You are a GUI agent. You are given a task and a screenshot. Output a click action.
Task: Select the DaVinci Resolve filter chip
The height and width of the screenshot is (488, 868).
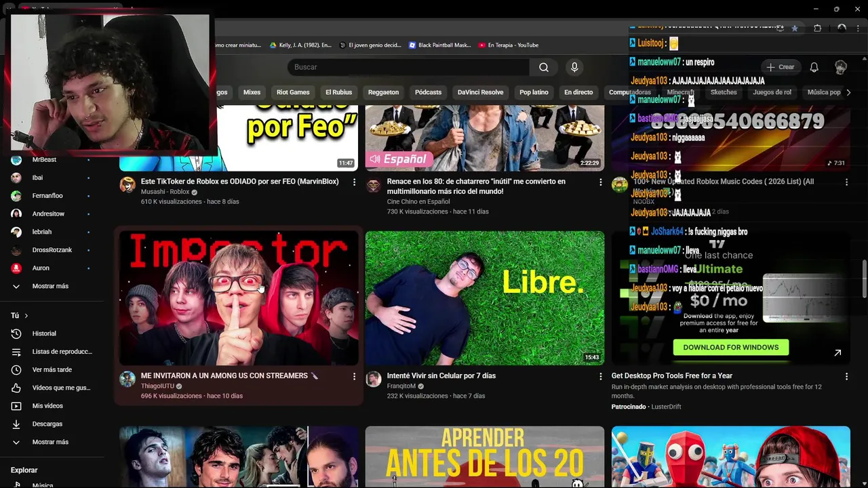tap(480, 92)
